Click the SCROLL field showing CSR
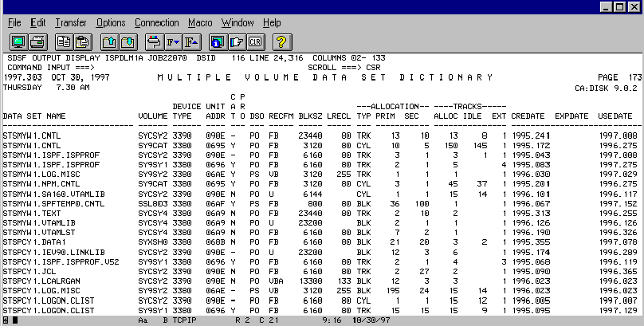Viewport: 644px width, 326px height. [x=375, y=68]
